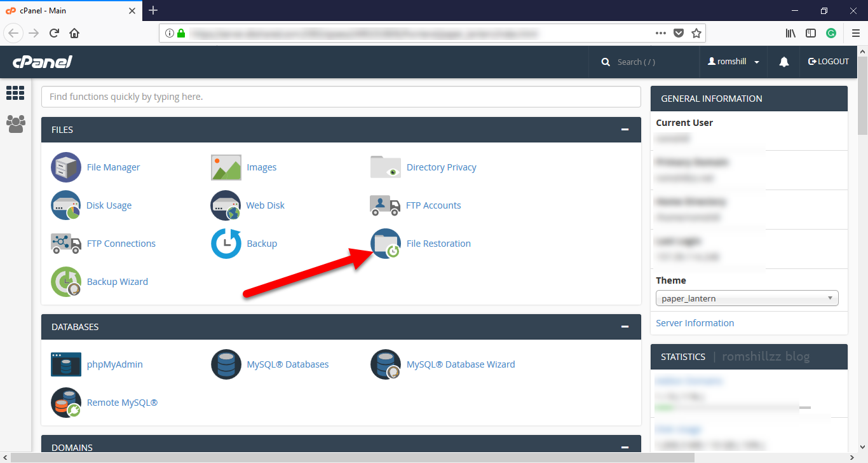This screenshot has width=868, height=463.
Task: Open a new browser tab
Action: point(153,10)
